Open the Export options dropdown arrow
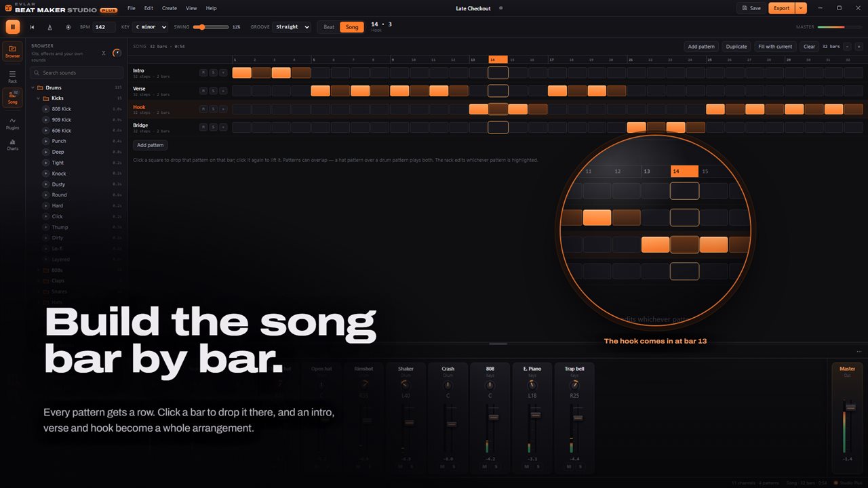This screenshot has width=868, height=488. [x=801, y=8]
